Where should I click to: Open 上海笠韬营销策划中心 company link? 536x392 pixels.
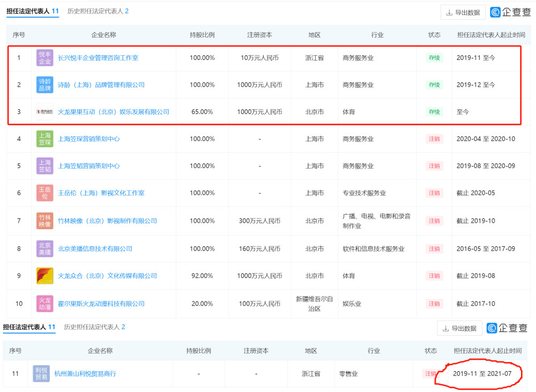coord(89,166)
